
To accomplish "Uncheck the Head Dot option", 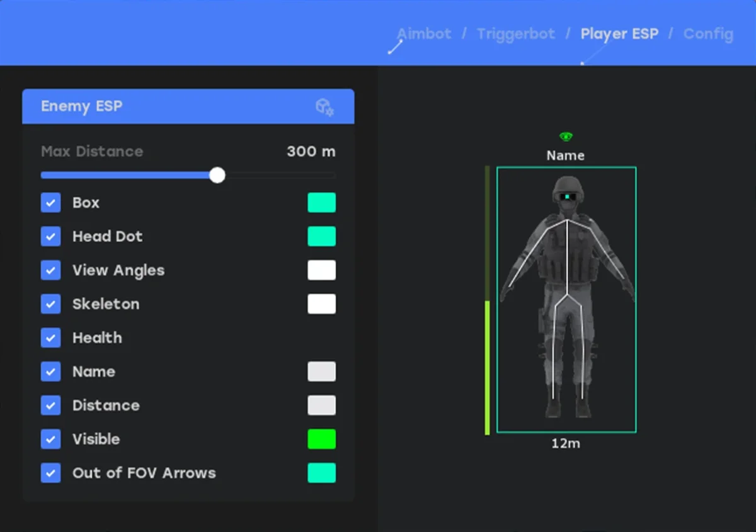I will coord(51,237).
